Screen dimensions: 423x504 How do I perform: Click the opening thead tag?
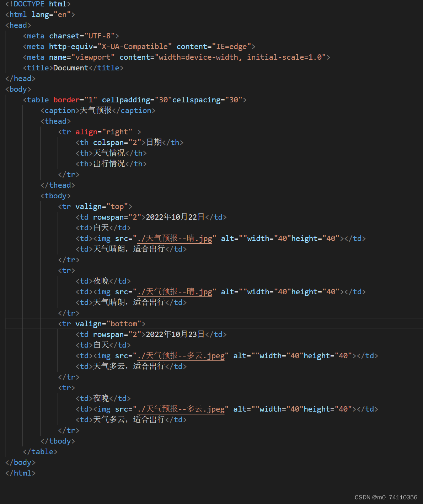coord(55,121)
